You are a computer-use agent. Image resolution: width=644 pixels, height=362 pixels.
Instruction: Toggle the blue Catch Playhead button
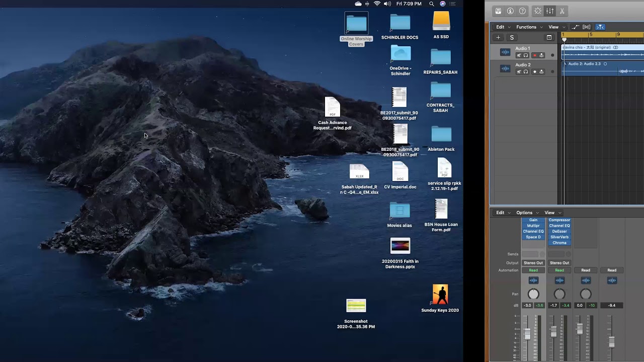[600, 27]
